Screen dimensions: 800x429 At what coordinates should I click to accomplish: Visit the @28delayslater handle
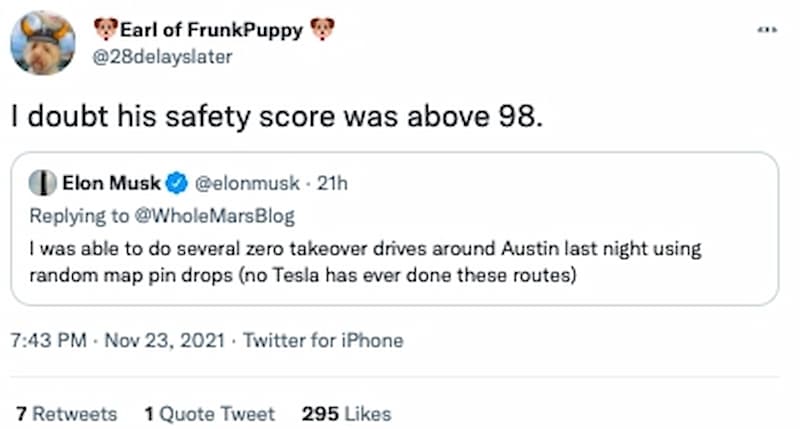pos(161,57)
